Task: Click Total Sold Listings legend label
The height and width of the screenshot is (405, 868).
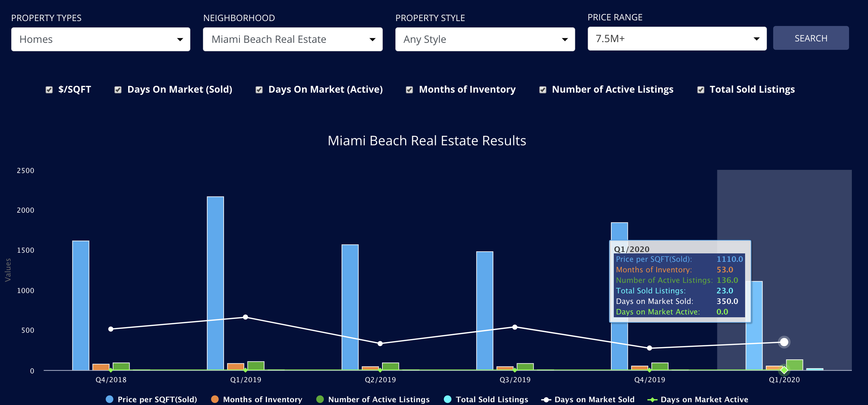Action: [x=492, y=399]
